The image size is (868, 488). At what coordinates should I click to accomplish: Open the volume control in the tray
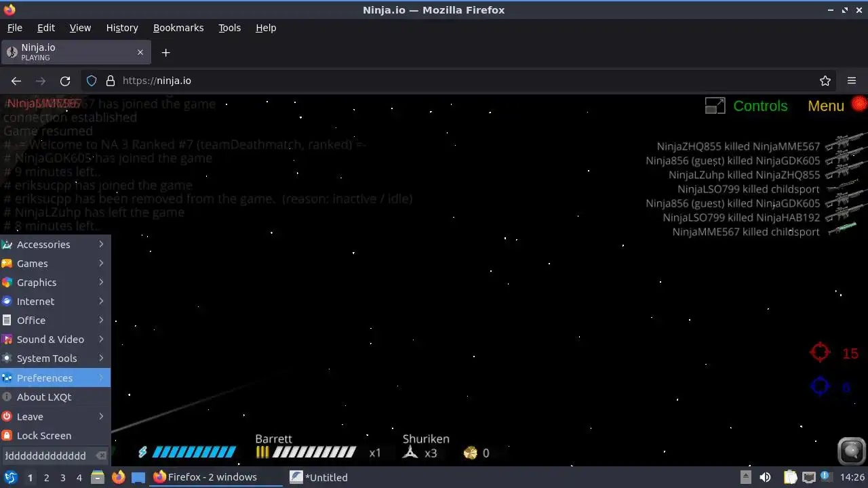click(765, 477)
